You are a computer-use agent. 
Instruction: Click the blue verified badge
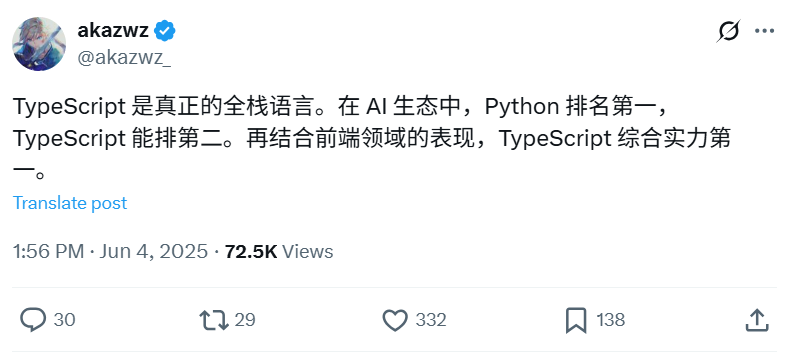[165, 31]
